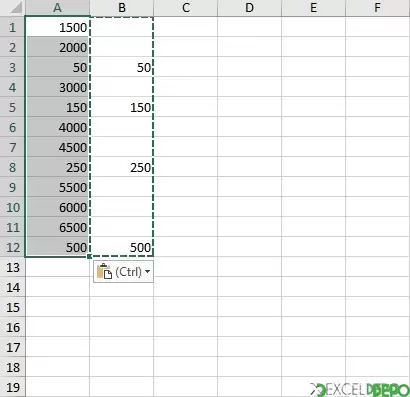410x397 pixels.
Task: Click cell B8 containing 250
Action: tap(122, 167)
